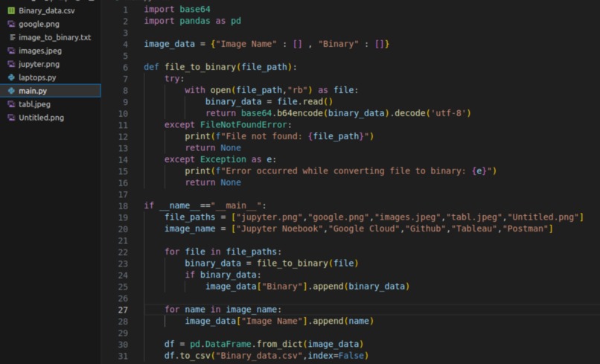Image resolution: width=600 pixels, height=364 pixels.
Task: Open Untitled.png from the file list
Action: (42, 118)
